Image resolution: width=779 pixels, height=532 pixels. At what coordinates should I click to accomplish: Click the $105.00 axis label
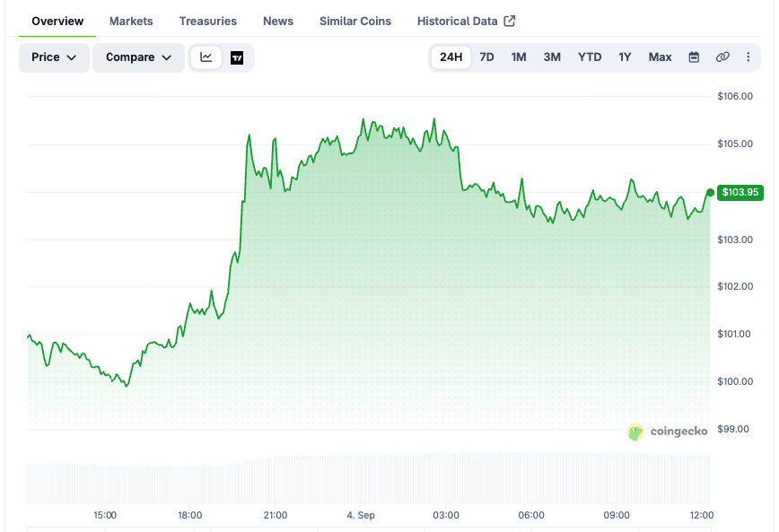(x=735, y=144)
